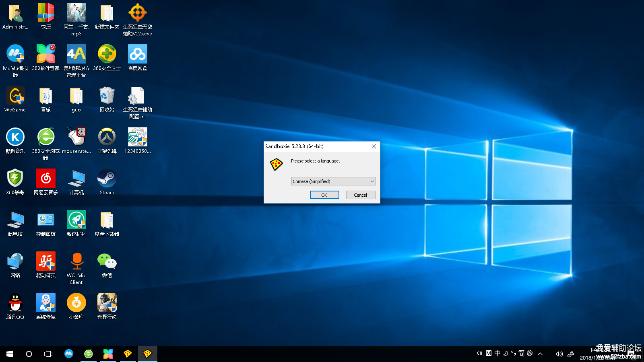644x362 pixels.
Task: Select the WO Mic Client icon
Action: tap(76, 261)
